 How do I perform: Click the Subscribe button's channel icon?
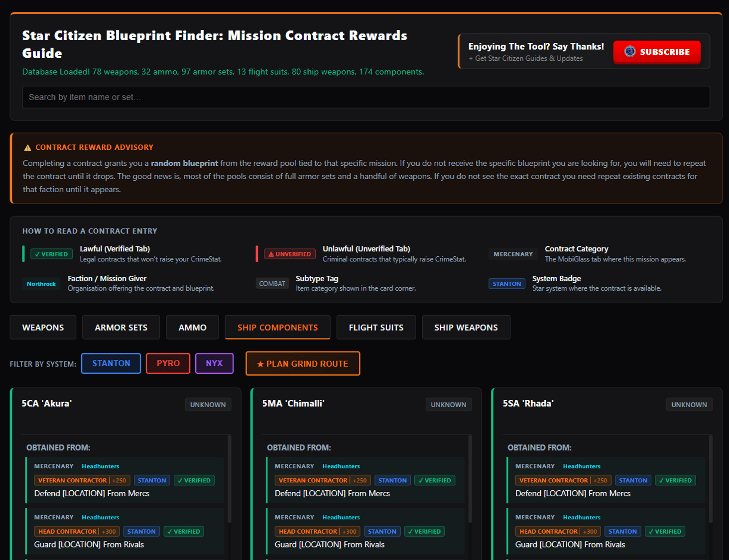pos(630,52)
